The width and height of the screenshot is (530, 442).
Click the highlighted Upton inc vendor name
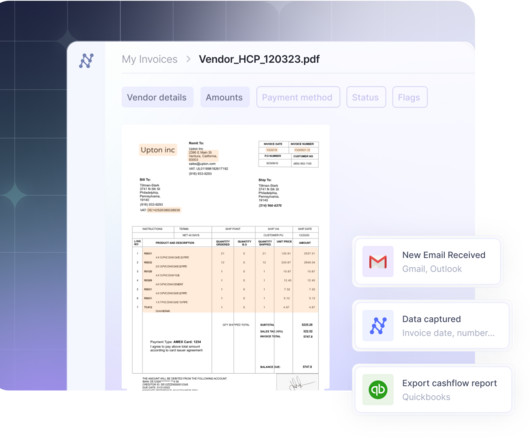click(x=158, y=150)
